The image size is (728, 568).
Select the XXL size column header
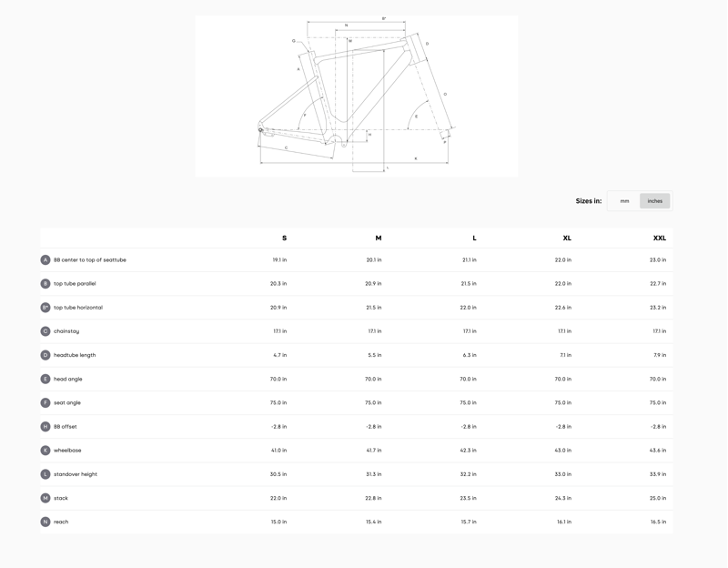coord(659,238)
